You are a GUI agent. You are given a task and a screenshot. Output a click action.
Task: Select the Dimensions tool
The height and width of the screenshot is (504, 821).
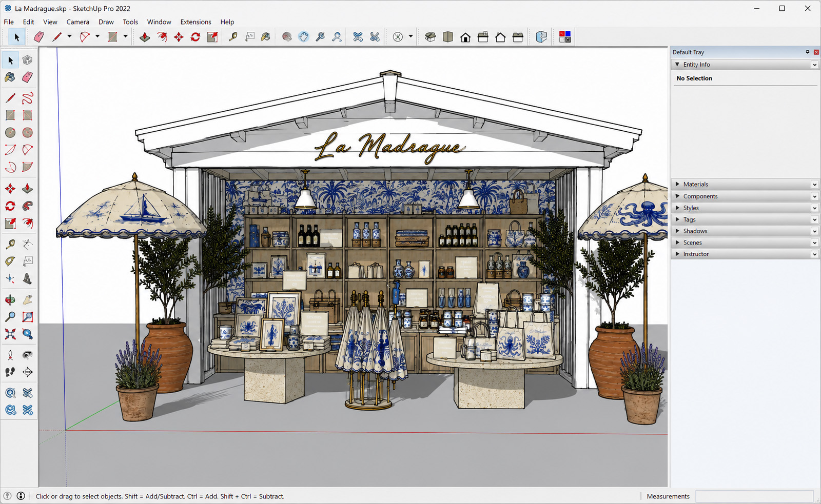27,244
